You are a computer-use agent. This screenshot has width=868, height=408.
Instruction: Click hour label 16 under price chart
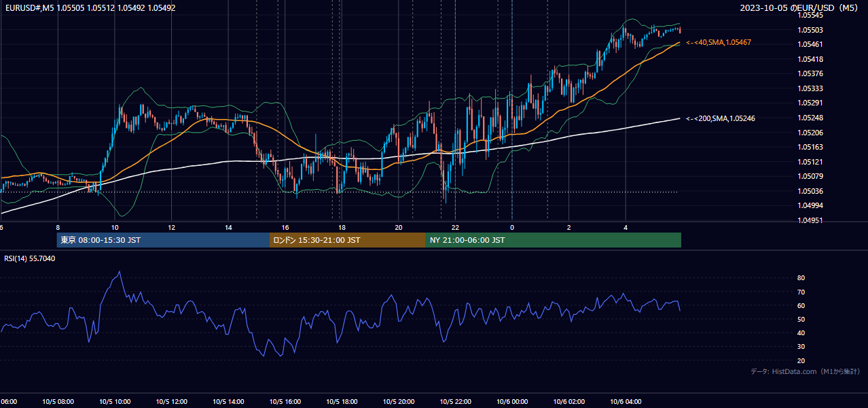pyautogui.click(x=285, y=227)
